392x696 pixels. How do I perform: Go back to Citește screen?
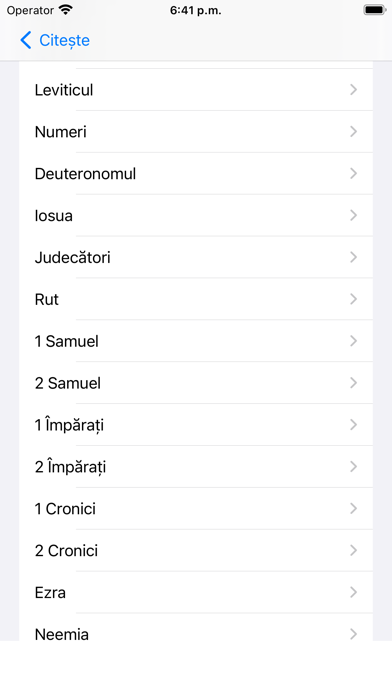(55, 40)
